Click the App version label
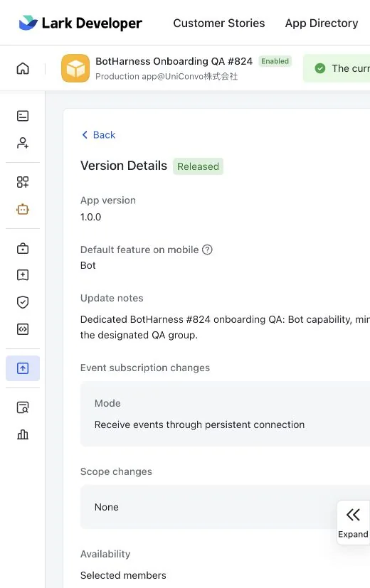 108,201
